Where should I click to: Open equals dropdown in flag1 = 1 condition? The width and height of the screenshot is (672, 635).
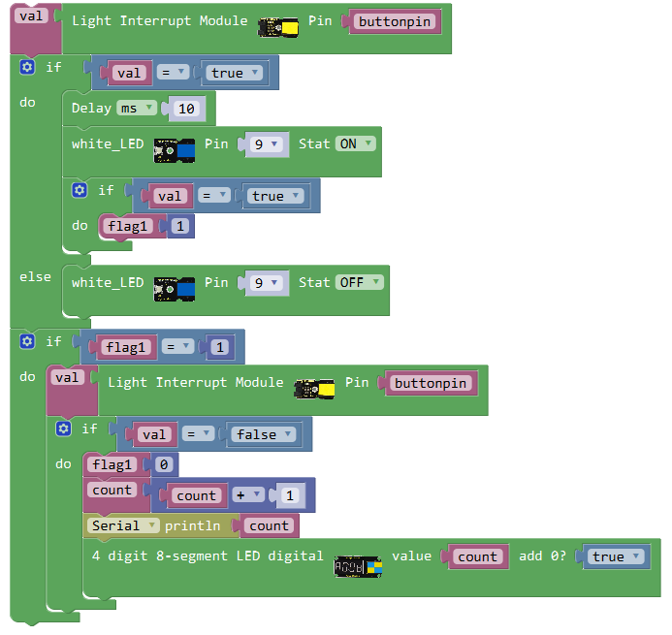coord(177,347)
